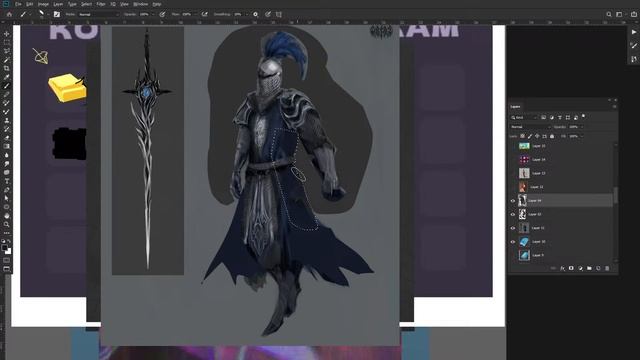Open the layer blend mode dropdown
The height and width of the screenshot is (360, 640).
pyautogui.click(x=531, y=127)
